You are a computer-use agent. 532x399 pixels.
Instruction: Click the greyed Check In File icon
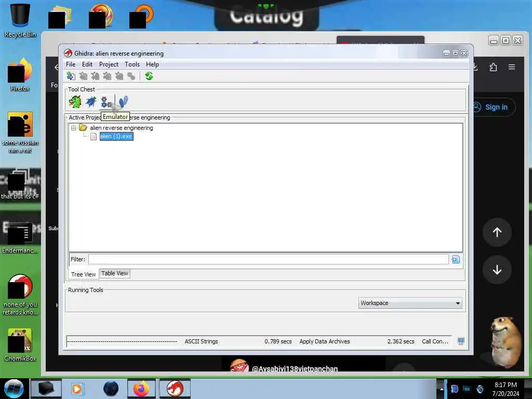107,76
